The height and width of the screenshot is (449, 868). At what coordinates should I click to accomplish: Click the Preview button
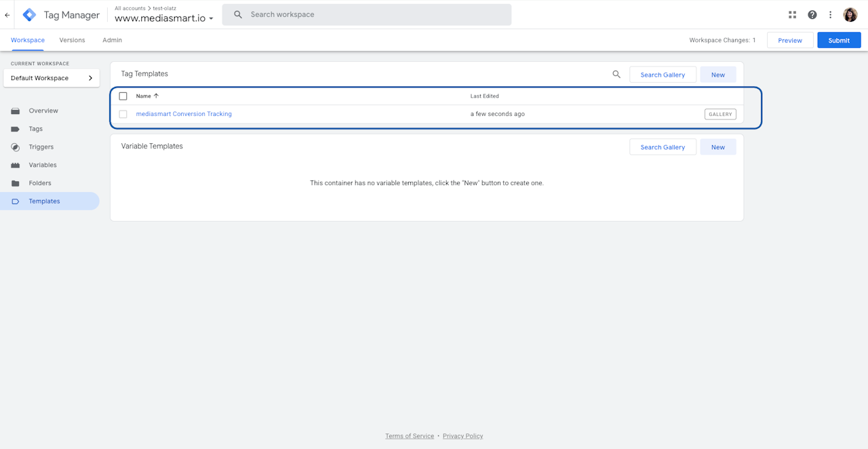[790, 40]
